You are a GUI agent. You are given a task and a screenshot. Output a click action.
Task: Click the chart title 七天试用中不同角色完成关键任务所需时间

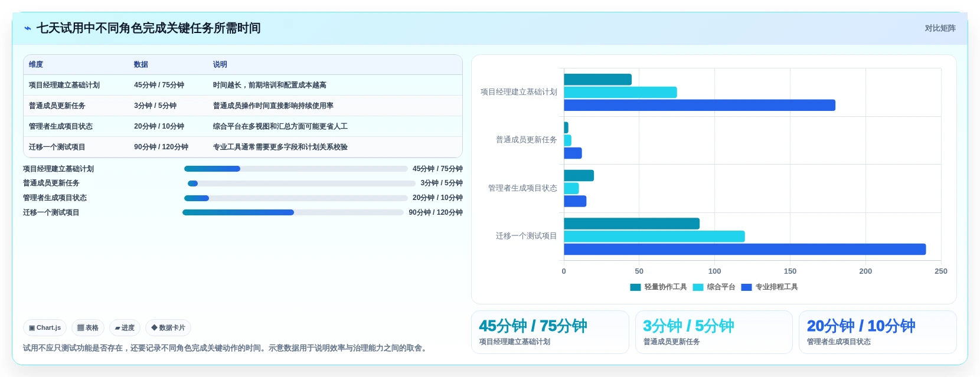click(x=149, y=28)
